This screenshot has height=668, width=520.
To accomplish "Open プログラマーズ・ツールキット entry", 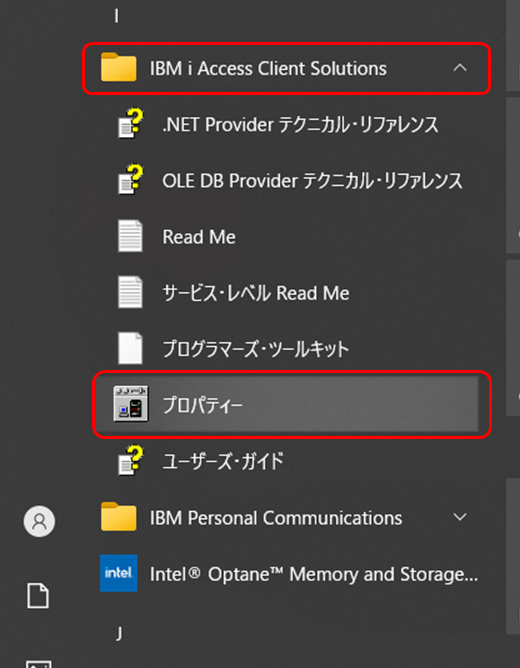I will click(x=256, y=349).
